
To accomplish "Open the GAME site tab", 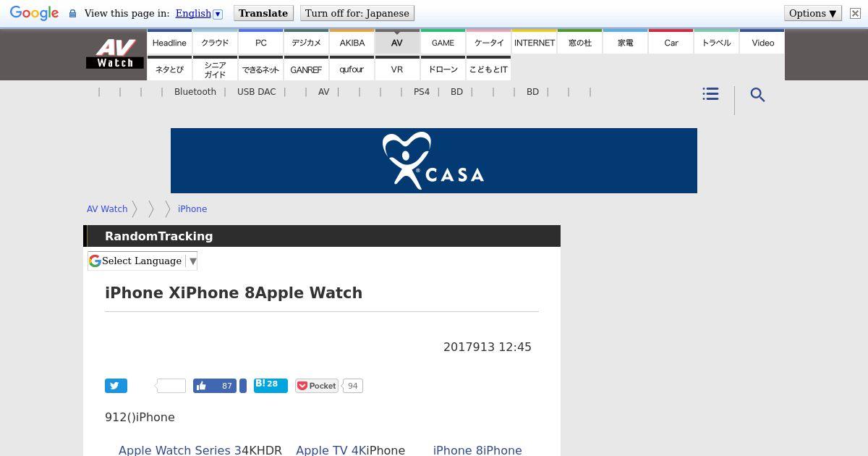I will point(443,43).
